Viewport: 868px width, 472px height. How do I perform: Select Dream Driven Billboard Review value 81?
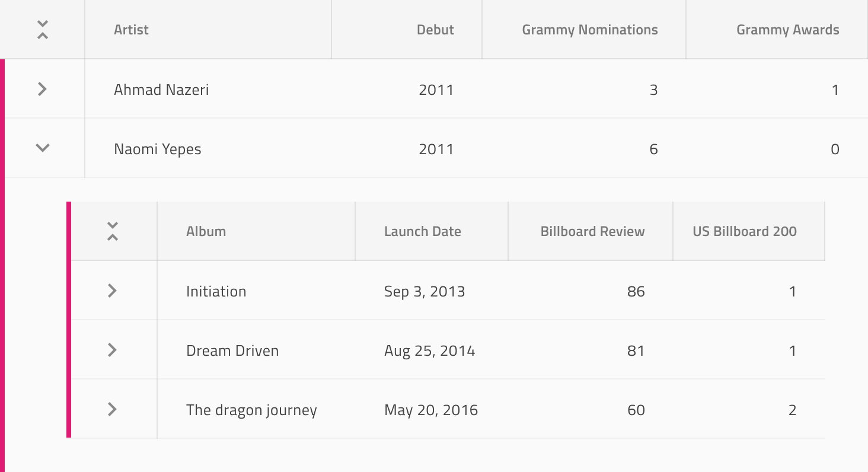point(636,350)
